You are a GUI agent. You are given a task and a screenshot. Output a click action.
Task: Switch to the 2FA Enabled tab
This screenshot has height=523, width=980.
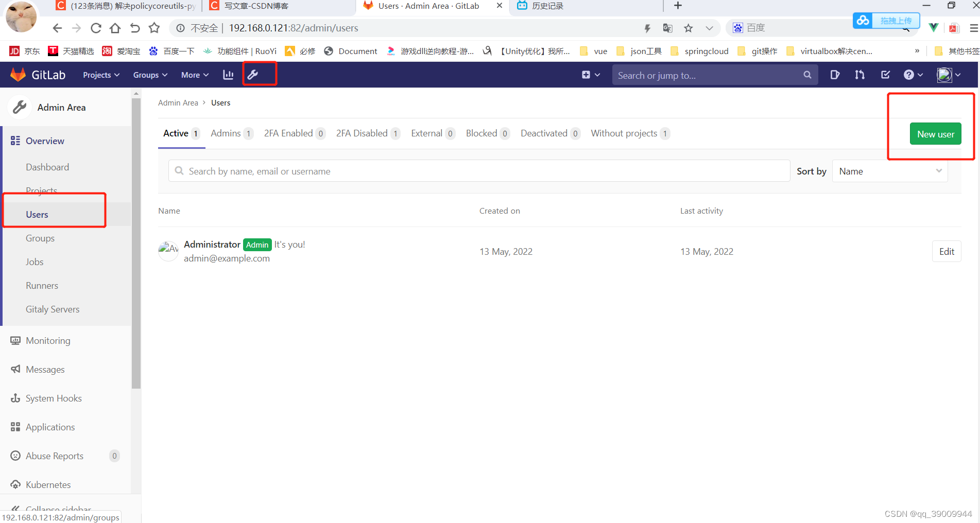click(x=295, y=133)
